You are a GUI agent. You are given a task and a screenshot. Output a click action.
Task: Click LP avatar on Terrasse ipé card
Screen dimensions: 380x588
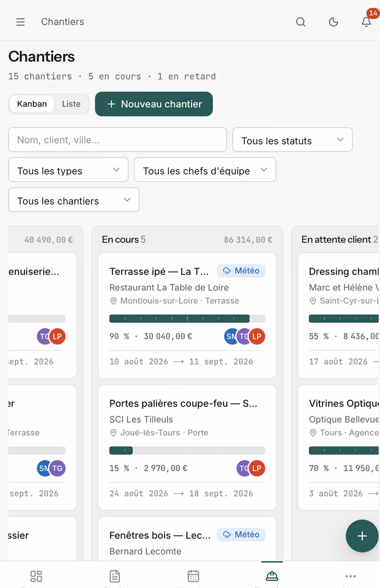[x=258, y=336]
